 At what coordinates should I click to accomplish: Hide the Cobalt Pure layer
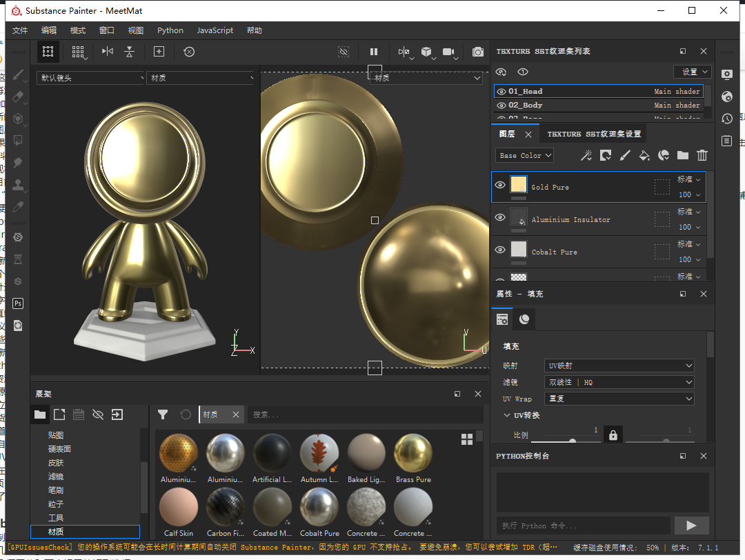coord(500,250)
